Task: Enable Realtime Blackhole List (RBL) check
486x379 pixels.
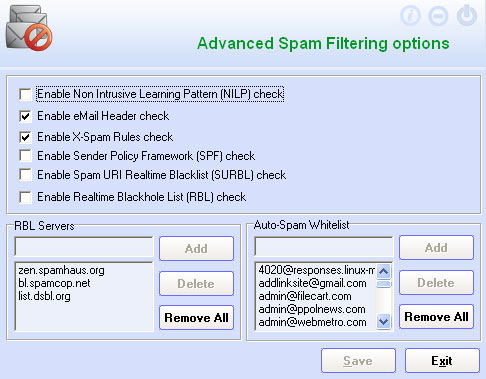Action: (25, 197)
